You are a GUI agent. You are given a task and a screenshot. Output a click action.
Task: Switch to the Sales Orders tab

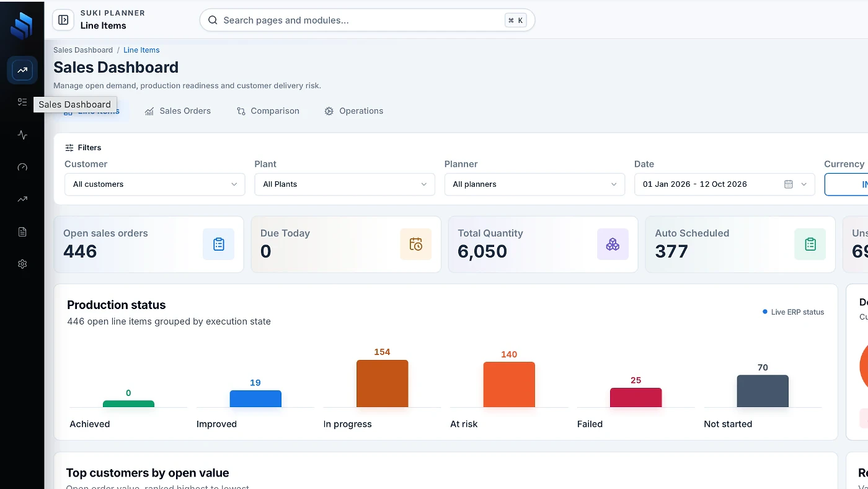pos(178,111)
